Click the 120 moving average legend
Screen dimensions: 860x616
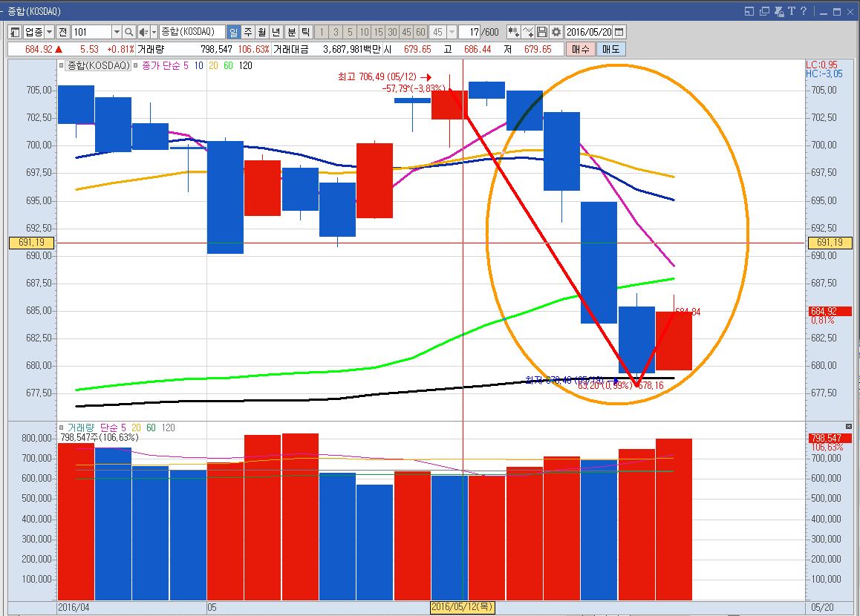point(245,66)
